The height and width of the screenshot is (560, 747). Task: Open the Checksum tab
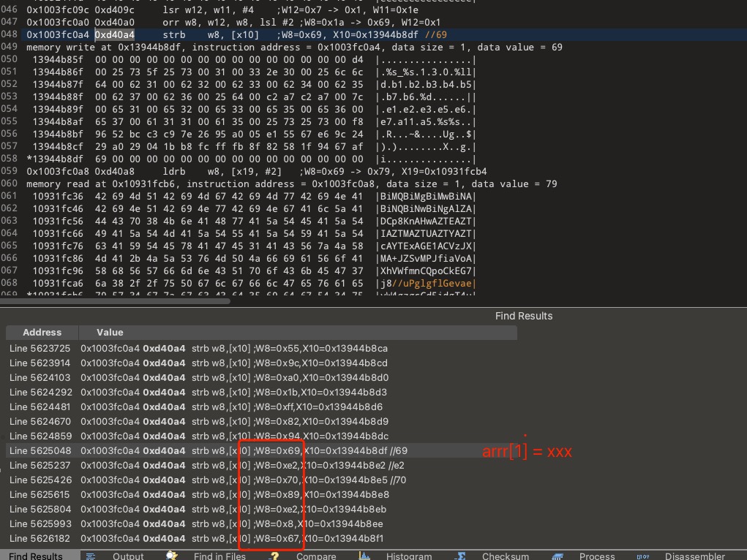(505, 556)
